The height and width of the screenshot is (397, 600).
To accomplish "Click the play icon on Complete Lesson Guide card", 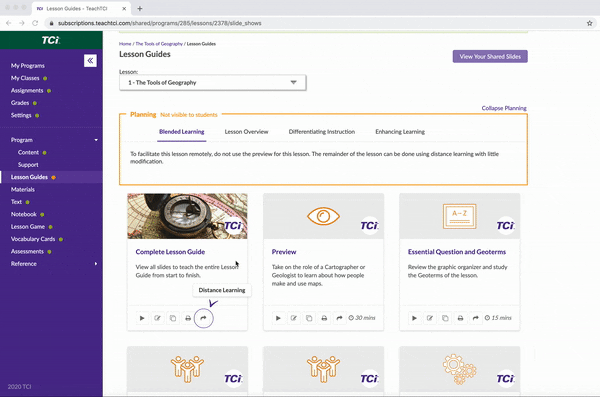I will coord(142,318).
